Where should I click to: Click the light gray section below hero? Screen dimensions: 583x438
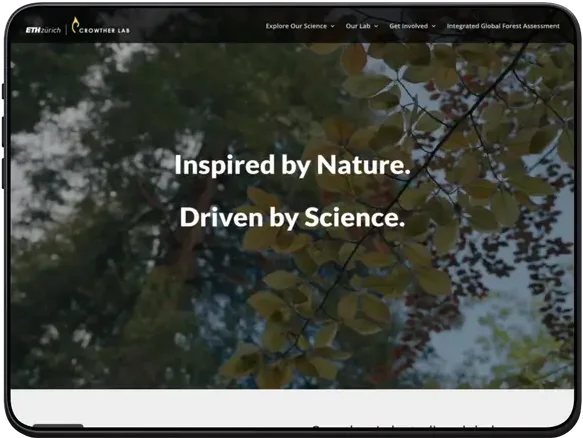pyautogui.click(x=292, y=408)
